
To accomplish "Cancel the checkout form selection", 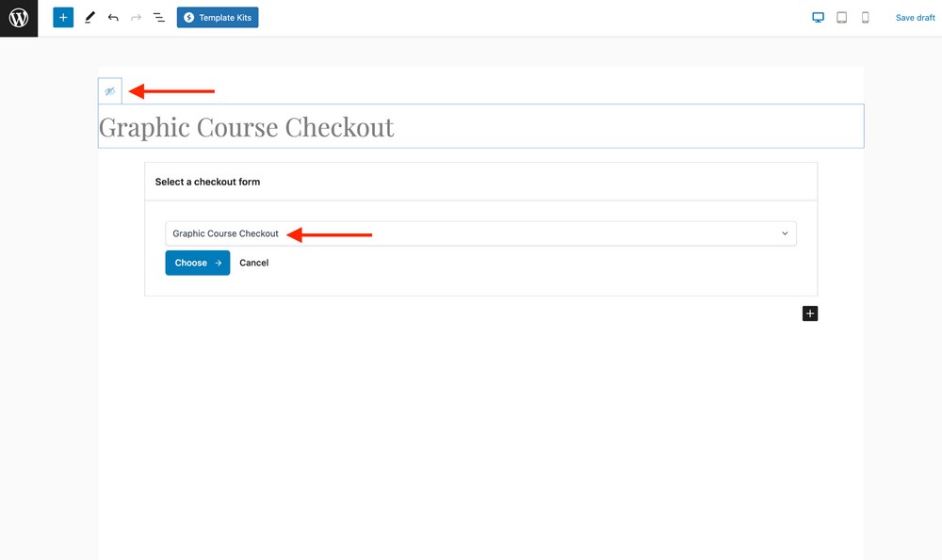I will [253, 263].
